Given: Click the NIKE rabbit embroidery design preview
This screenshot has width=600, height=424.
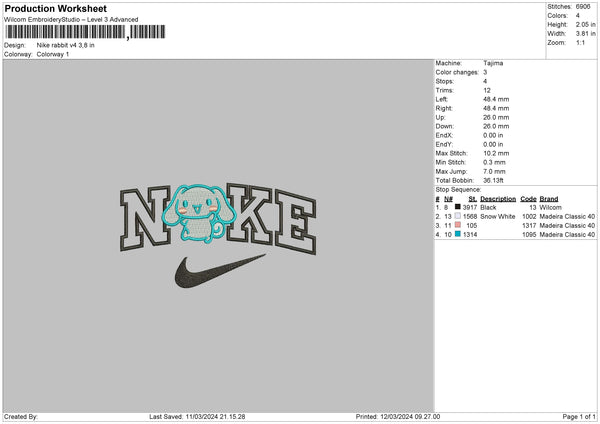Looking at the screenshot, I should click(x=218, y=235).
